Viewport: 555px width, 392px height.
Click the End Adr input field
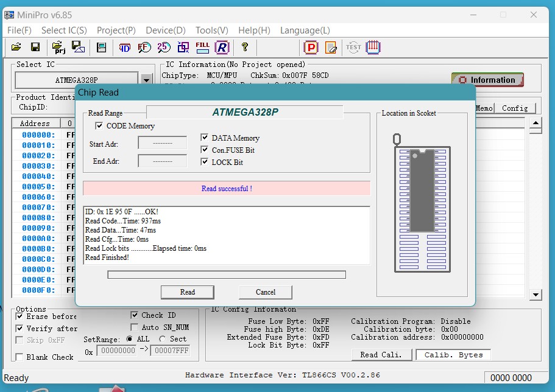[163, 161]
